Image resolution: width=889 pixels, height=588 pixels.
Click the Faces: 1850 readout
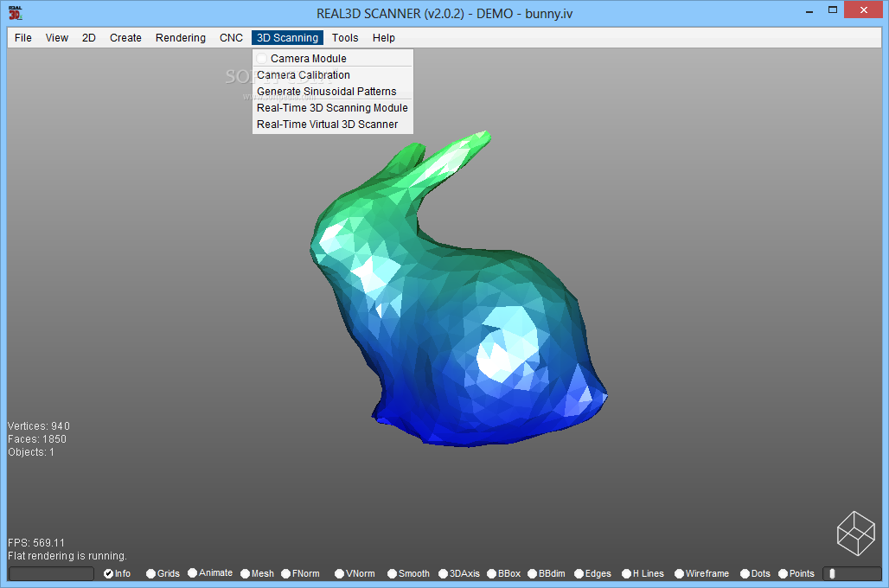coord(37,439)
